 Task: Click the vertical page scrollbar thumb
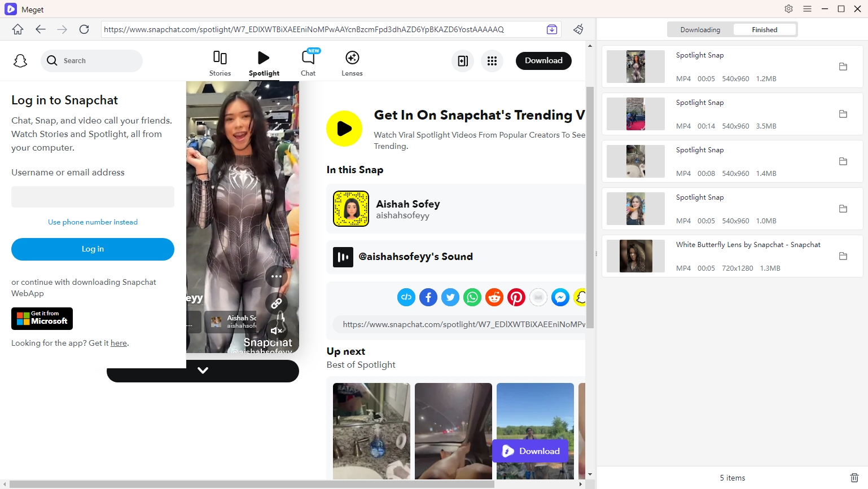[590, 207]
